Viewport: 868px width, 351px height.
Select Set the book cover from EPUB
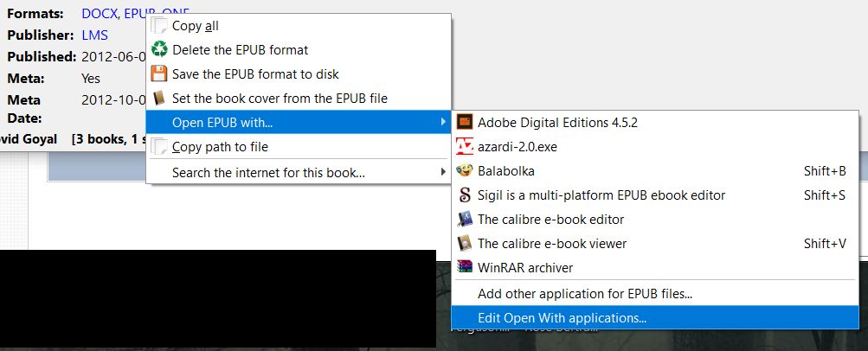pos(280,99)
